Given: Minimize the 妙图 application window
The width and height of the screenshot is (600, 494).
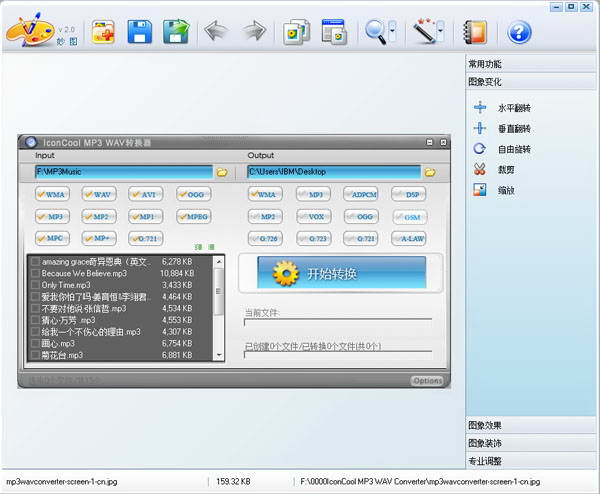Looking at the screenshot, I should 556,7.
